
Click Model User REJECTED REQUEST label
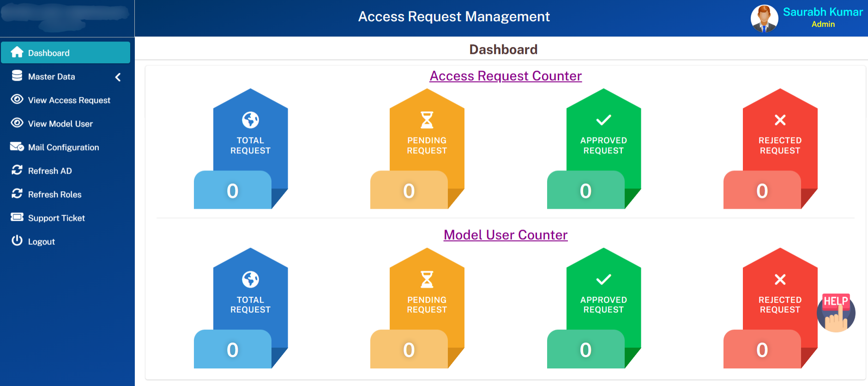tap(780, 305)
